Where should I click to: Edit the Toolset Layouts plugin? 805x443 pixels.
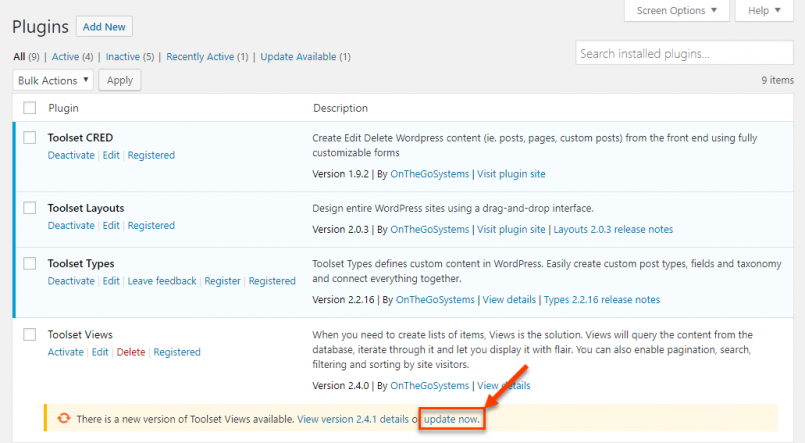[x=111, y=225]
